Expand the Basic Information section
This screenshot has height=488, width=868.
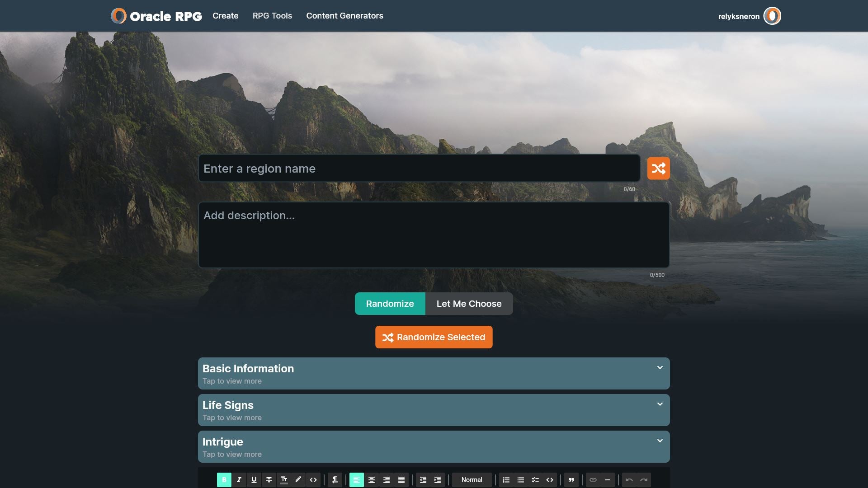point(433,374)
